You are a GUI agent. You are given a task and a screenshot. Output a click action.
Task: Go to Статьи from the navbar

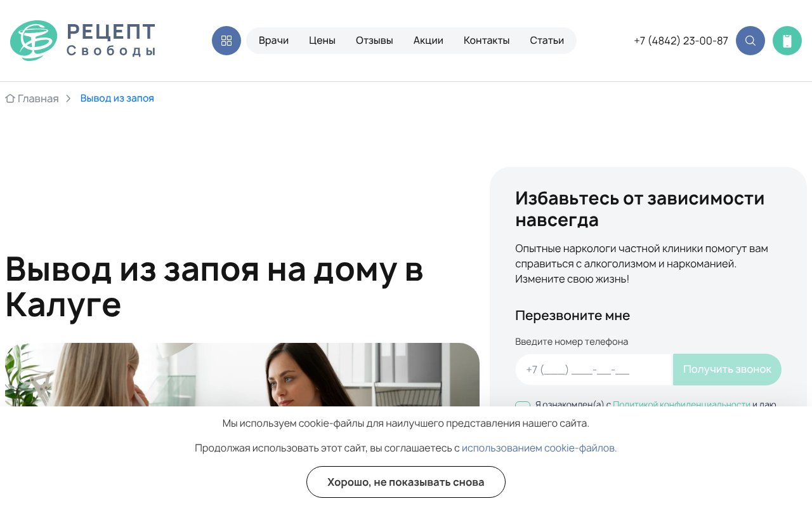547,40
